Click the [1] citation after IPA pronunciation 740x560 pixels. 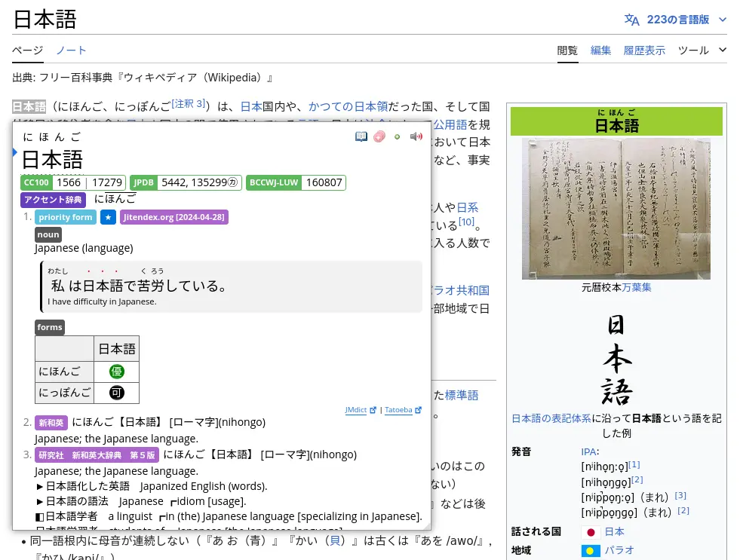634,464
